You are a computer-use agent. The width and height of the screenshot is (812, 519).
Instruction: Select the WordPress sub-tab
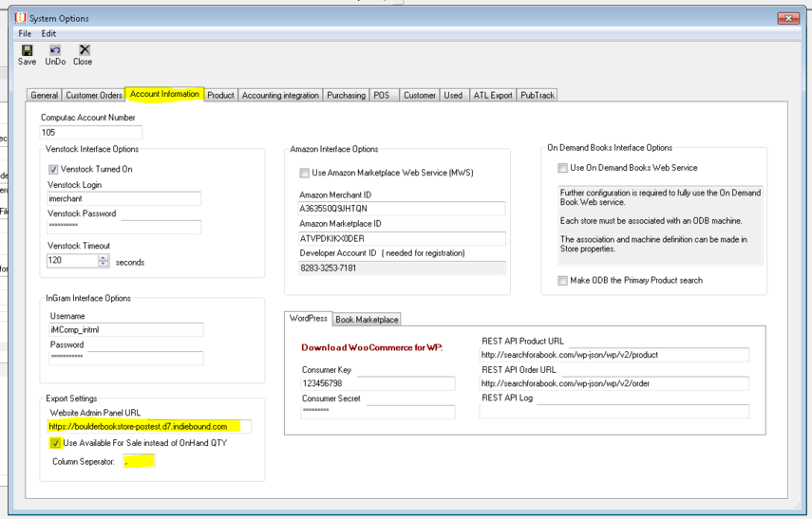(x=308, y=318)
